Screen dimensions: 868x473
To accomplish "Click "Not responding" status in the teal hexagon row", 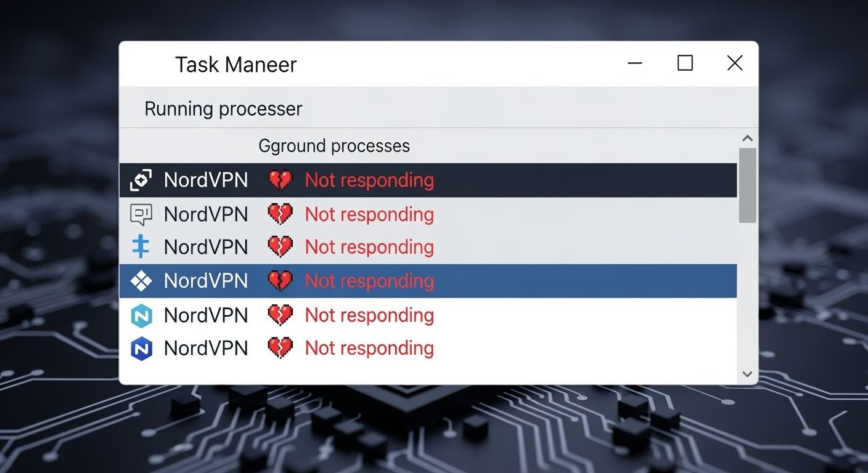I will (x=369, y=315).
